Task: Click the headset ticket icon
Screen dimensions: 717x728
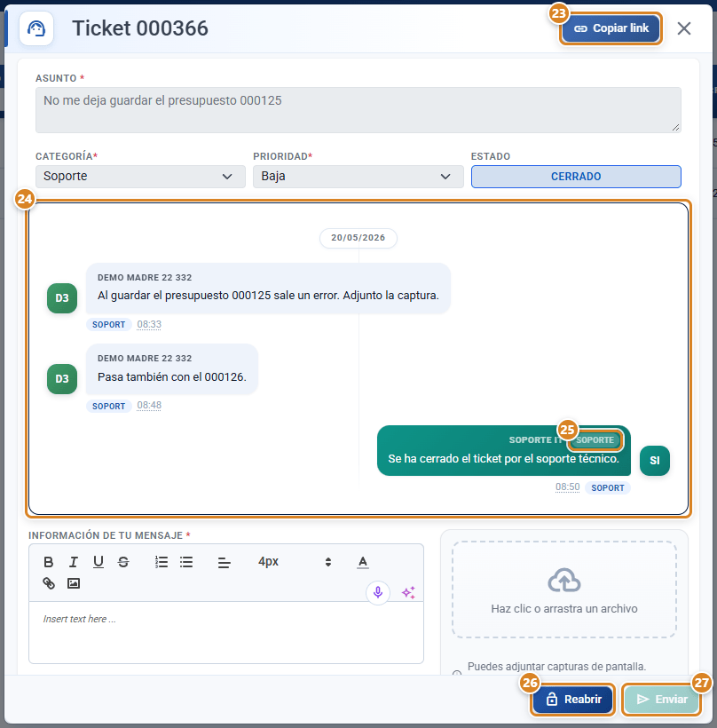Action: pos(36,28)
